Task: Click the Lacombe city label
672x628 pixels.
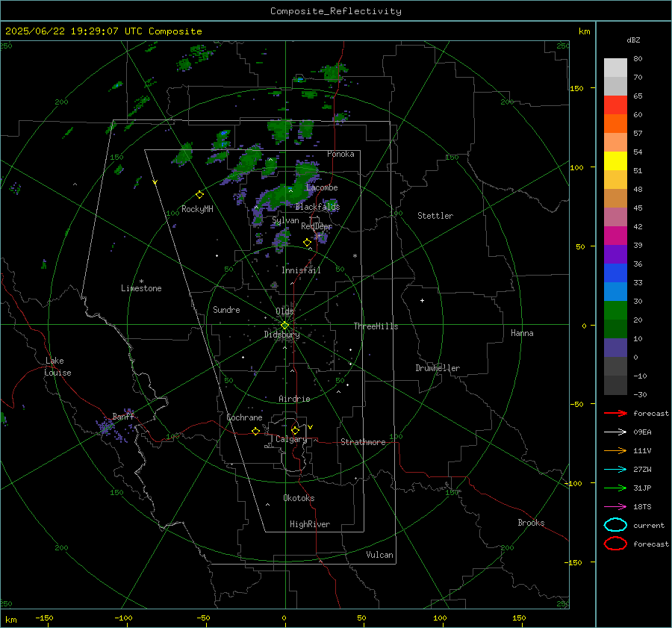Action: coord(322,187)
